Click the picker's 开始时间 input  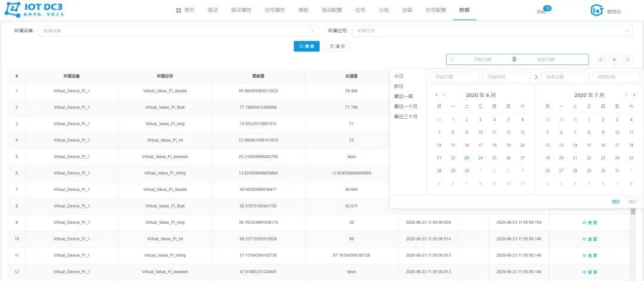click(506, 77)
